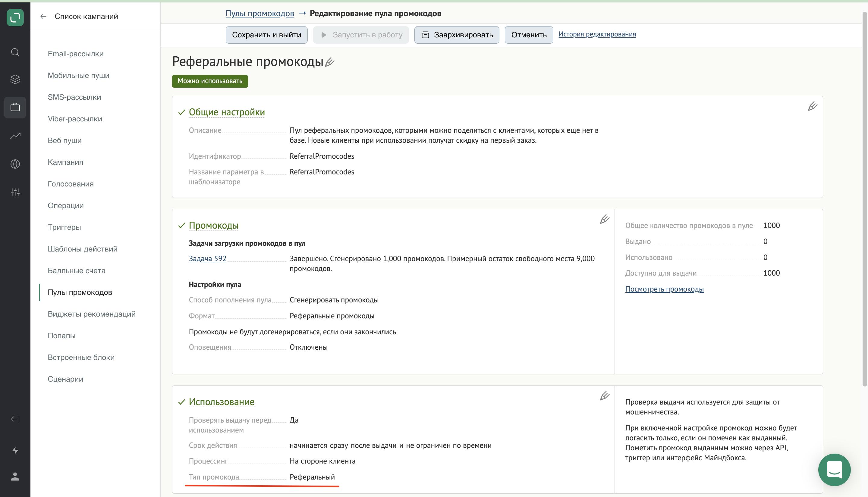Screen dimensions: 868x497
Task: Open Посмотреть промокоды link
Action: [664, 289]
